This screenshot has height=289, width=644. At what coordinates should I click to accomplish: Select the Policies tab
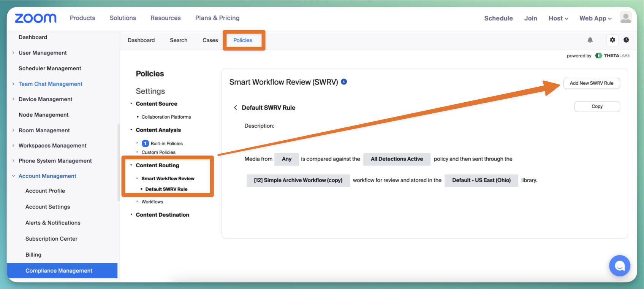tap(243, 40)
